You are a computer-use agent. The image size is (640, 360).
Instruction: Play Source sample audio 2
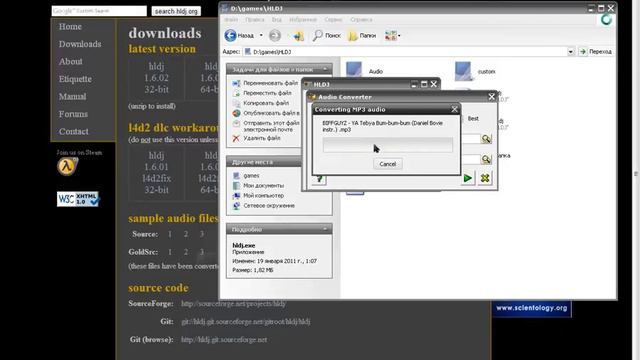click(x=186, y=234)
